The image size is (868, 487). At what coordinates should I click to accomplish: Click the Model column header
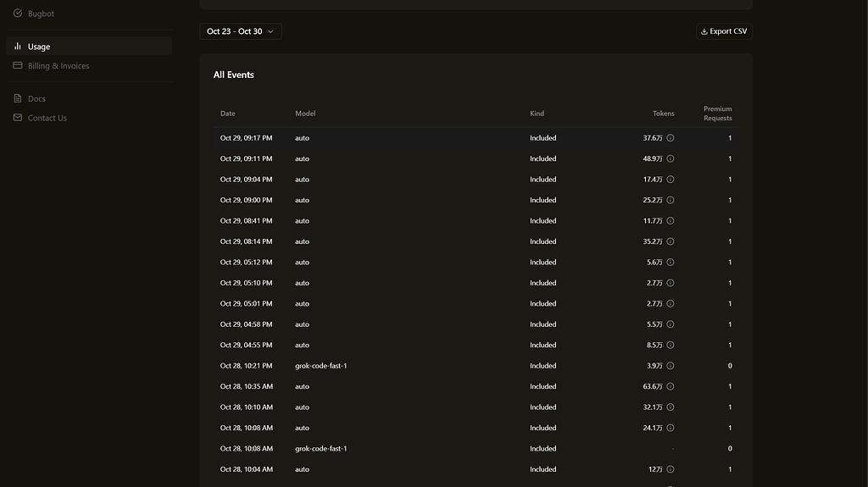(305, 113)
